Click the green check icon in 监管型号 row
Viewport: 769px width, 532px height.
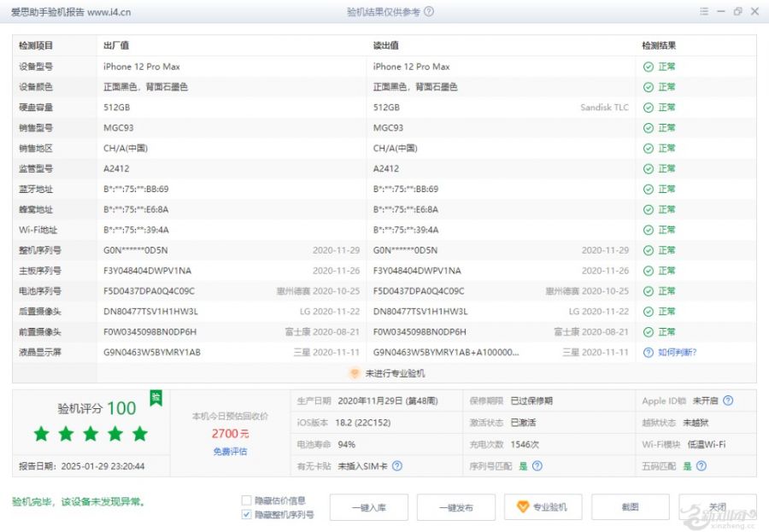[649, 169]
